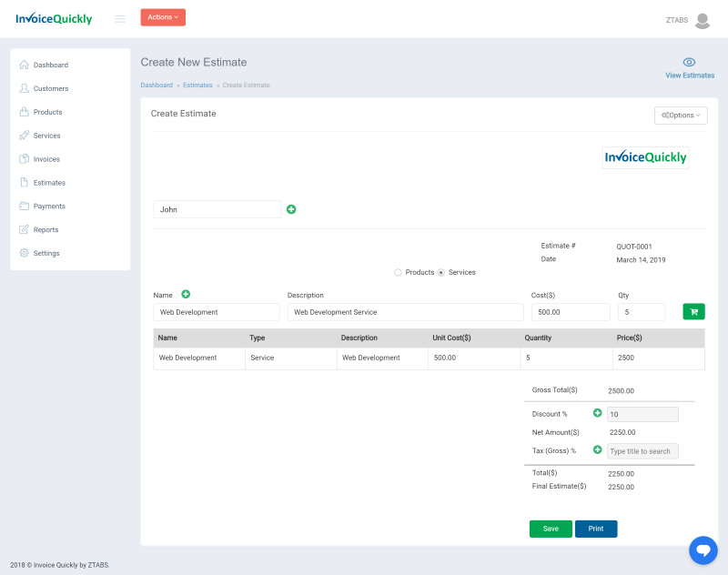Click the View Estimates eye icon
Viewport: 728px width, 575px height.
[x=689, y=63]
